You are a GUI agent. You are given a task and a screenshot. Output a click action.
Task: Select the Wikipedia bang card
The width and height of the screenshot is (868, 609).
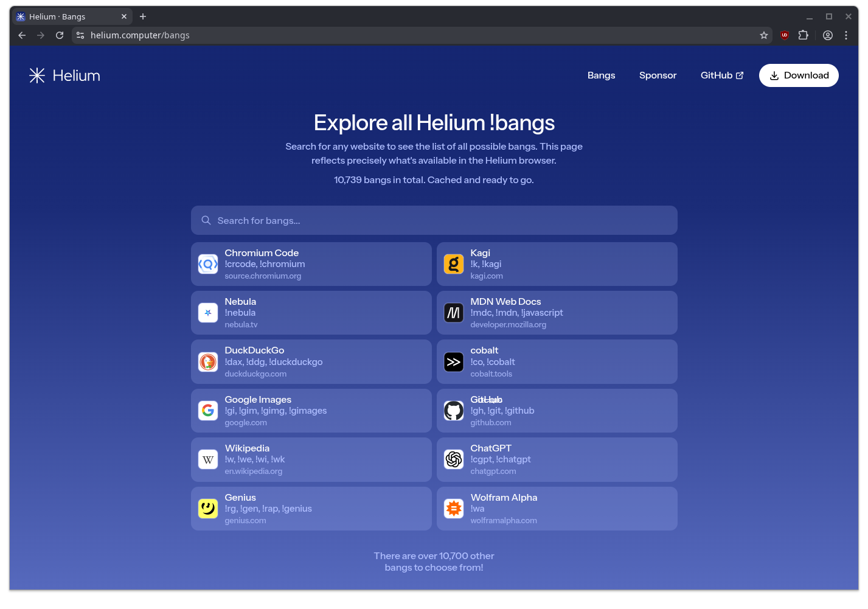pyautogui.click(x=311, y=459)
